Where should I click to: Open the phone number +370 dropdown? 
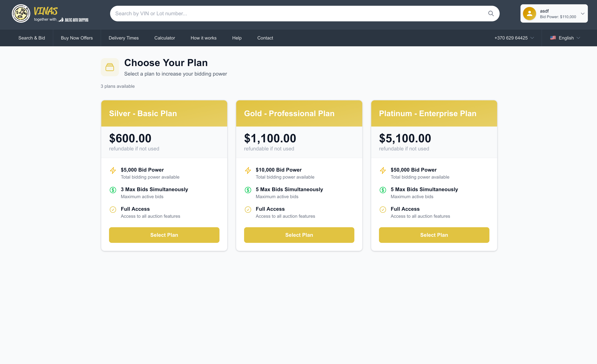(x=514, y=38)
